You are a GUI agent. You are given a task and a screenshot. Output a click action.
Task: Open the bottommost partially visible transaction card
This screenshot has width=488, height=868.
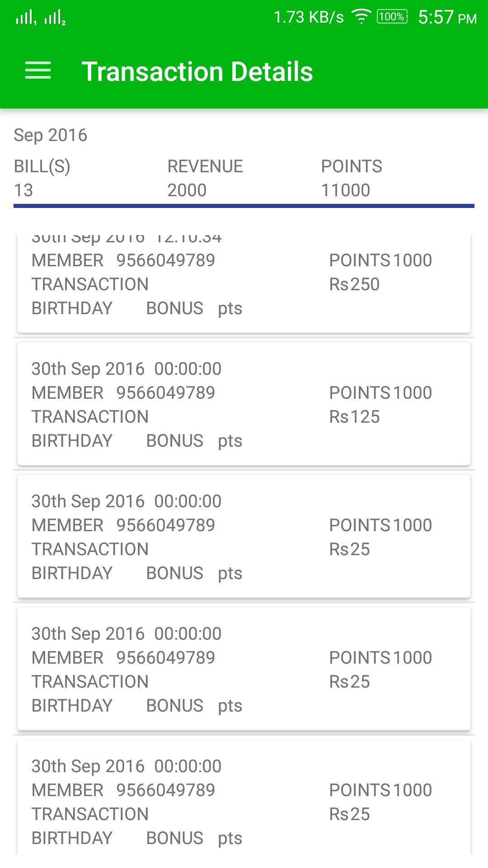tap(244, 800)
